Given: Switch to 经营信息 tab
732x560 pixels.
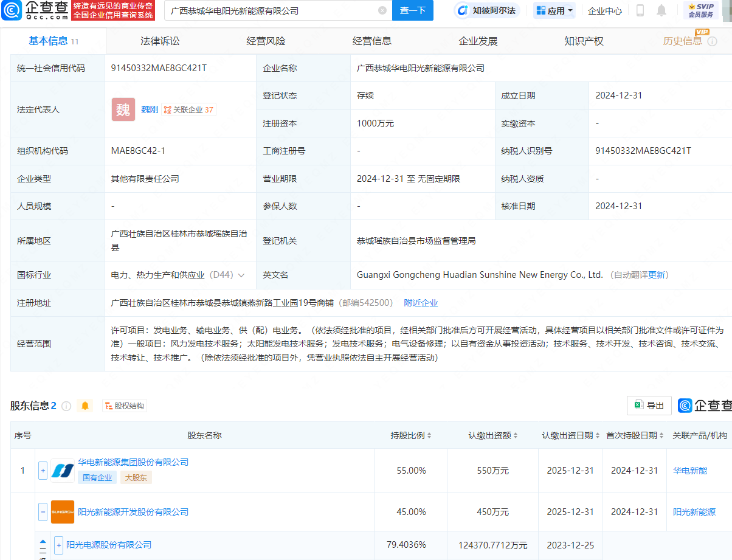Looking at the screenshot, I should click(x=372, y=41).
